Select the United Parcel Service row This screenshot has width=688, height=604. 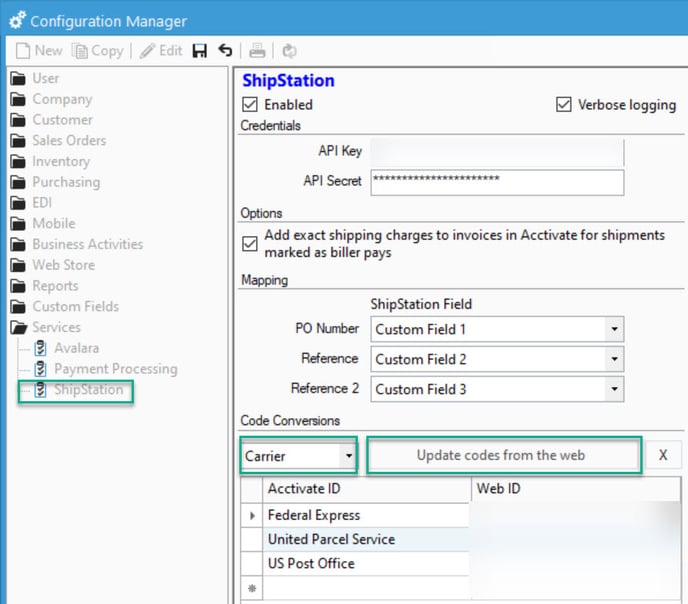pos(366,540)
